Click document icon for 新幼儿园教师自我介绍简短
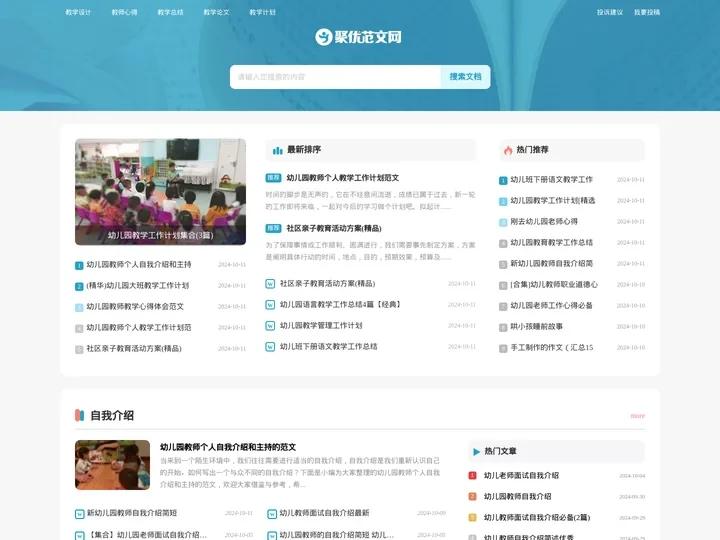 pyautogui.click(x=79, y=514)
